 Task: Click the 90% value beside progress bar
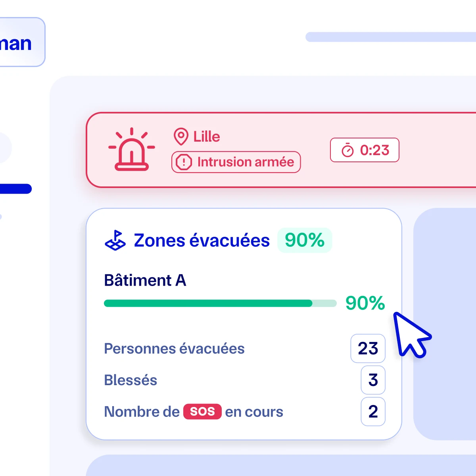click(x=365, y=303)
